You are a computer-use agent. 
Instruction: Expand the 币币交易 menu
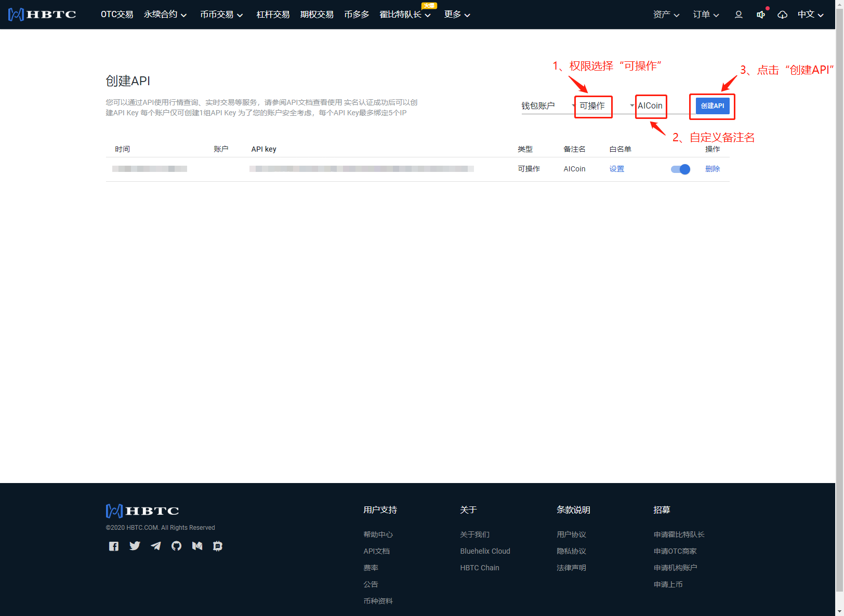tap(222, 15)
